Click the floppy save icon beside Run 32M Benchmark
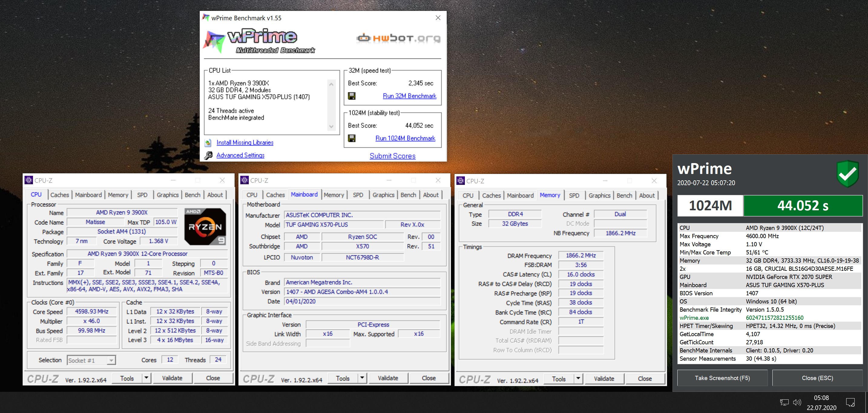Image resolution: width=868 pixels, height=413 pixels. (x=352, y=96)
